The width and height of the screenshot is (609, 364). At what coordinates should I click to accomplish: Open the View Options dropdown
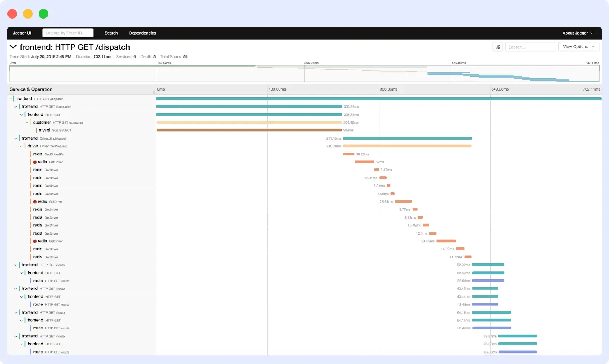[578, 46]
